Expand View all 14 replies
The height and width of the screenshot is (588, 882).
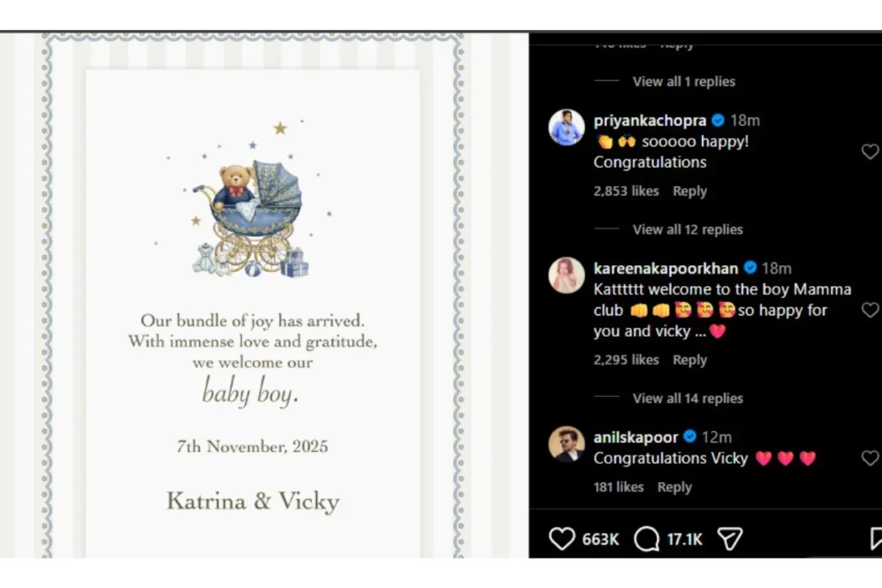[687, 398]
